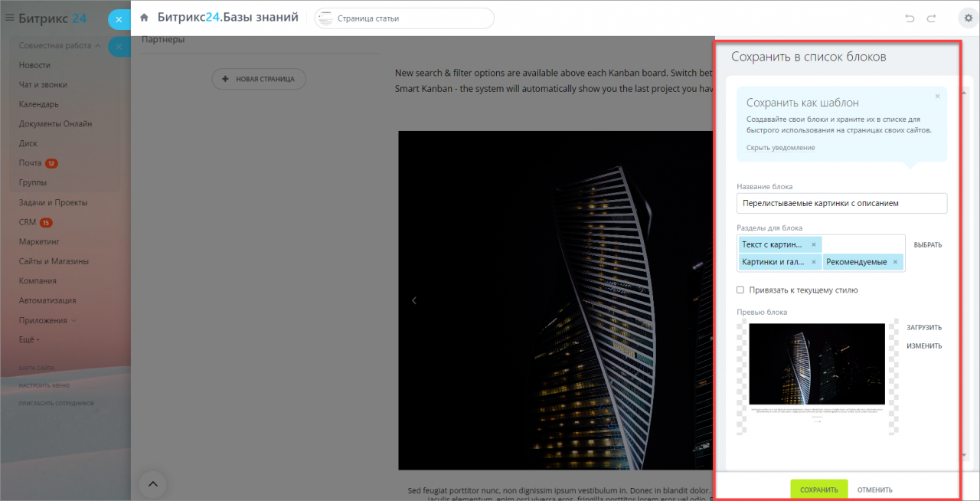Open 'Чат и звонки' in the sidebar
This screenshot has width=980, height=501.
click(43, 85)
